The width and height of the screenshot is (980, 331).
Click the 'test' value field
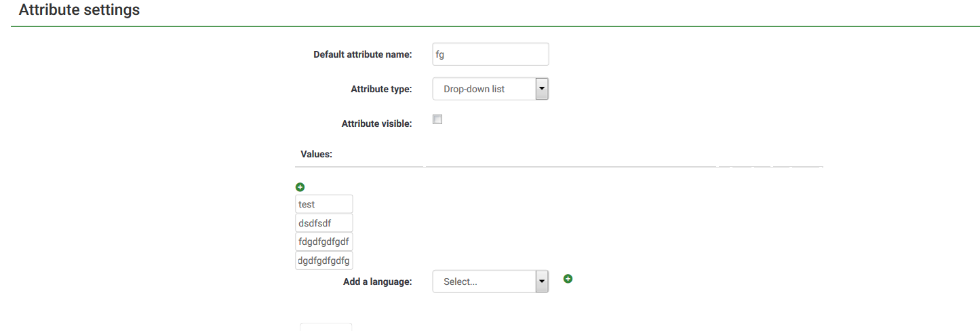[324, 204]
